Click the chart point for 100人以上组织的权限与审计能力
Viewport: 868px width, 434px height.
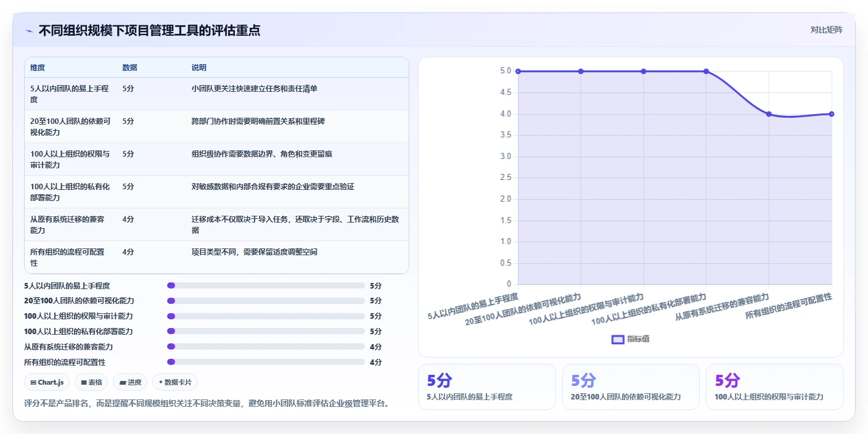pyautogui.click(x=644, y=72)
